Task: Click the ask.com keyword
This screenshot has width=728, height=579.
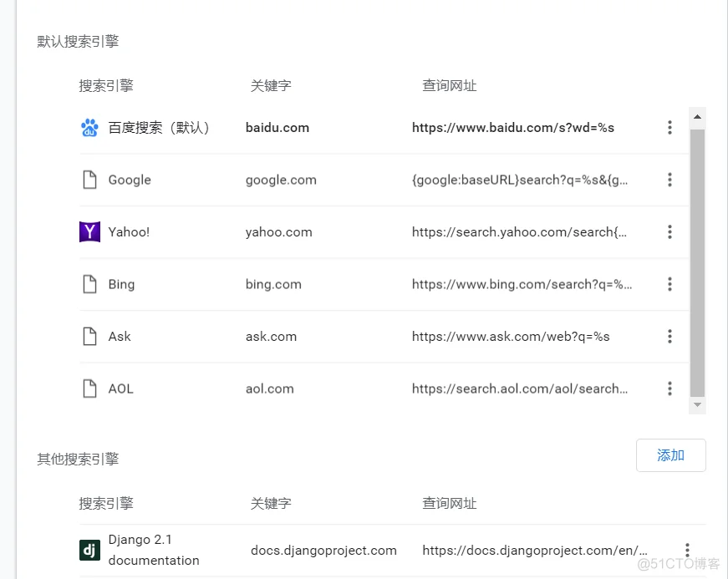Action: coord(271,337)
